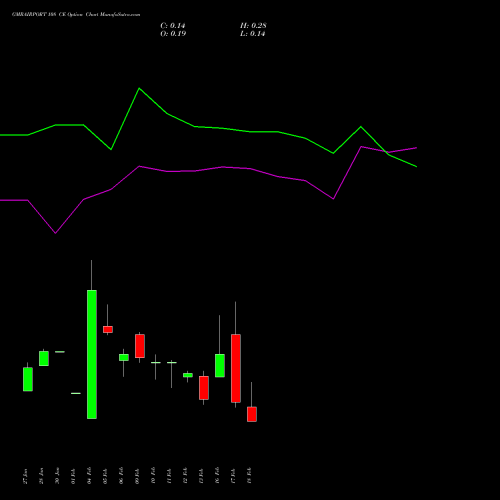Click the small red candle for 05 Feb
The height and width of the screenshot is (500, 500).
click(x=108, y=329)
